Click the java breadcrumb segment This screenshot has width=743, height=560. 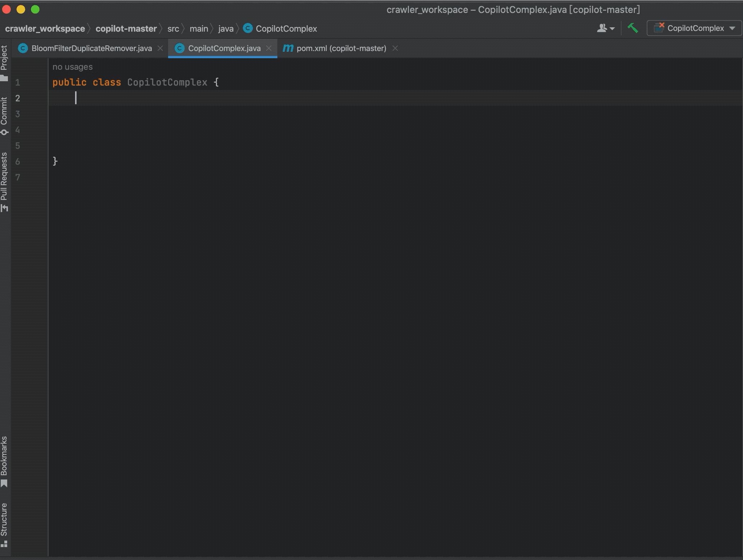pyautogui.click(x=226, y=29)
